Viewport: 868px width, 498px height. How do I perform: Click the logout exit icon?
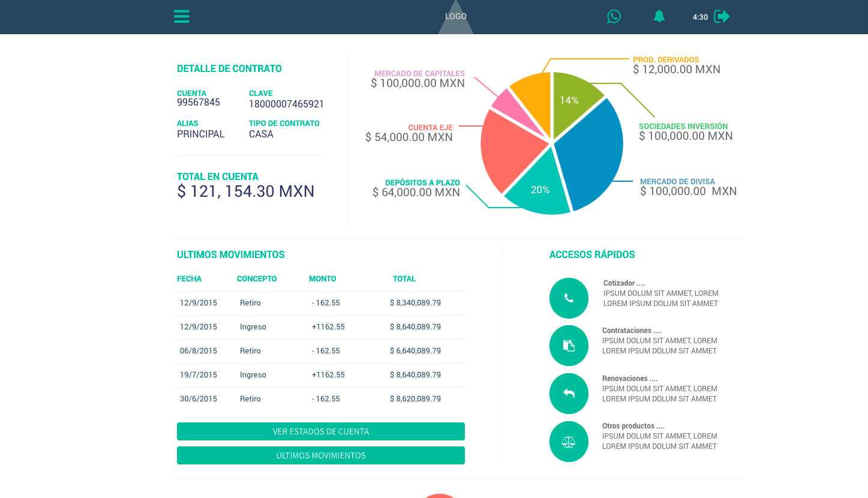coord(722,17)
